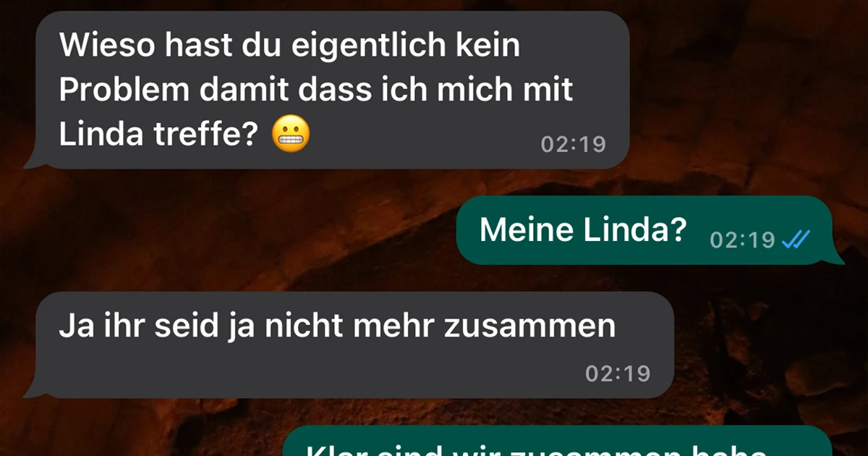
Task: Tap the grimacing emoji in first message
Action: 291,135
